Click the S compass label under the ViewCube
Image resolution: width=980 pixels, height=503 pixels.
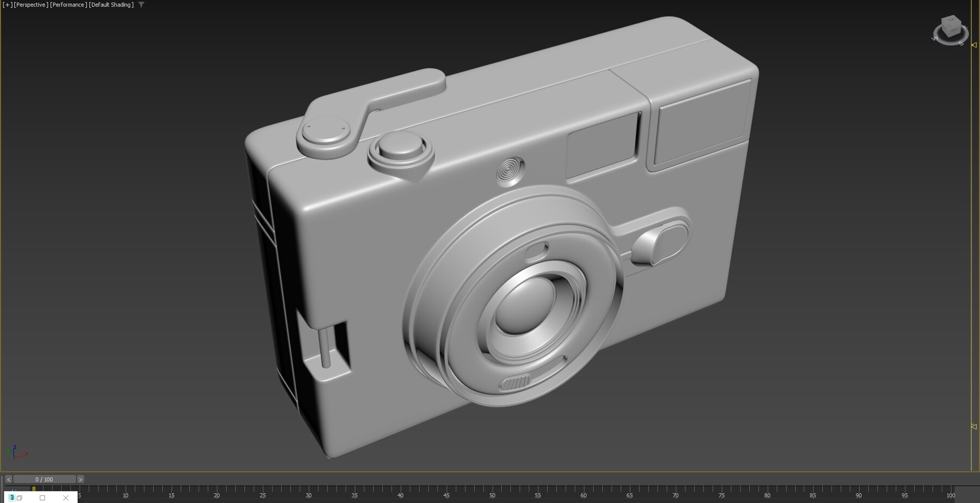tap(961, 44)
